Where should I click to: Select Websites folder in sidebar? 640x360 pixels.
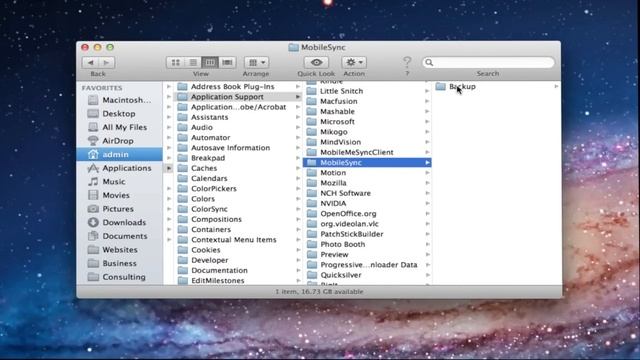coord(120,249)
